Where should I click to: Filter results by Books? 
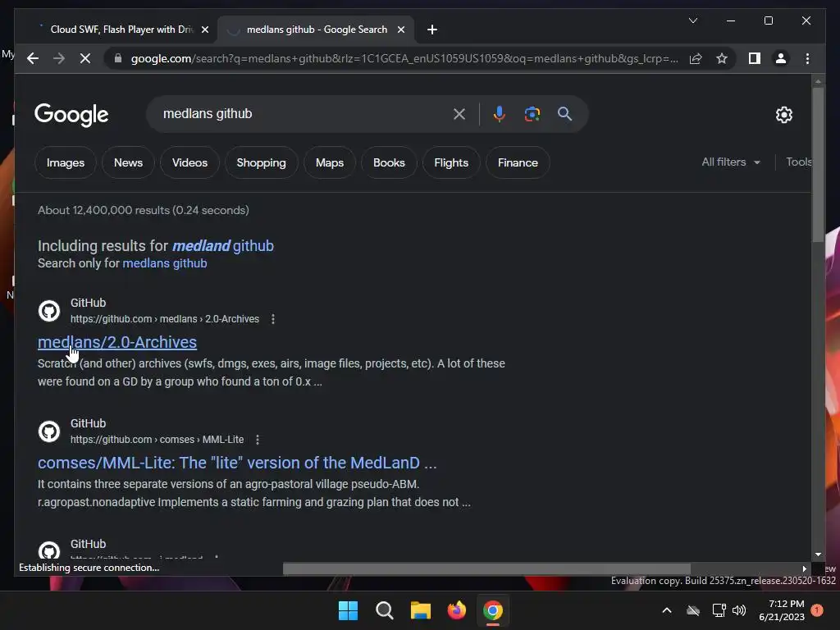[389, 163]
